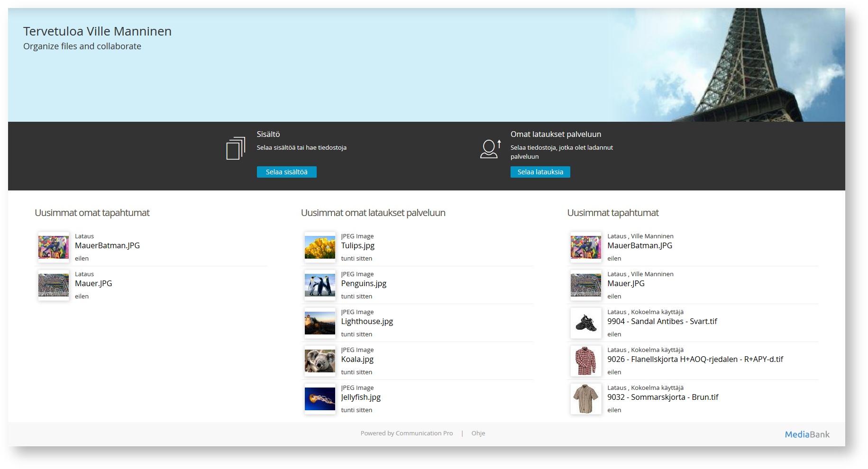Click the Powered by Communication Pro link
This screenshot has width=868, height=469.
406,433
